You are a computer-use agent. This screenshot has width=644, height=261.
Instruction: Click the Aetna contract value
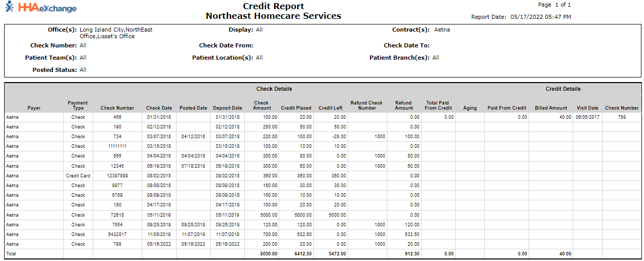pyautogui.click(x=442, y=30)
